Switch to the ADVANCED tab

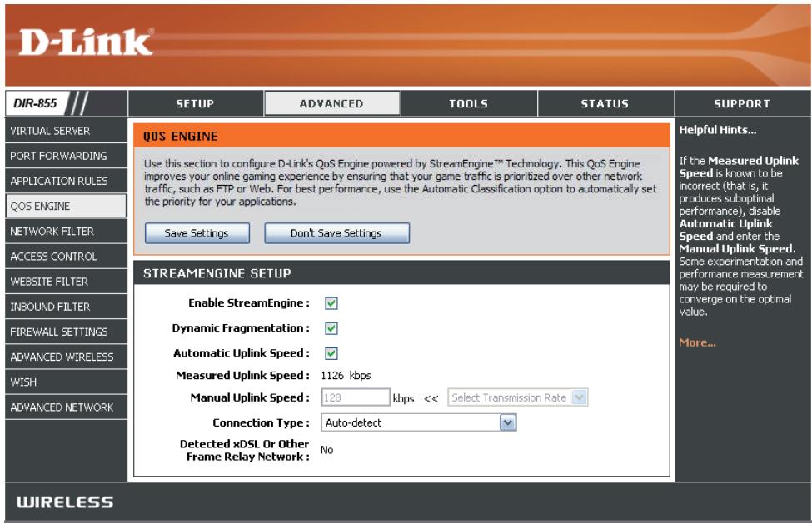(x=332, y=103)
